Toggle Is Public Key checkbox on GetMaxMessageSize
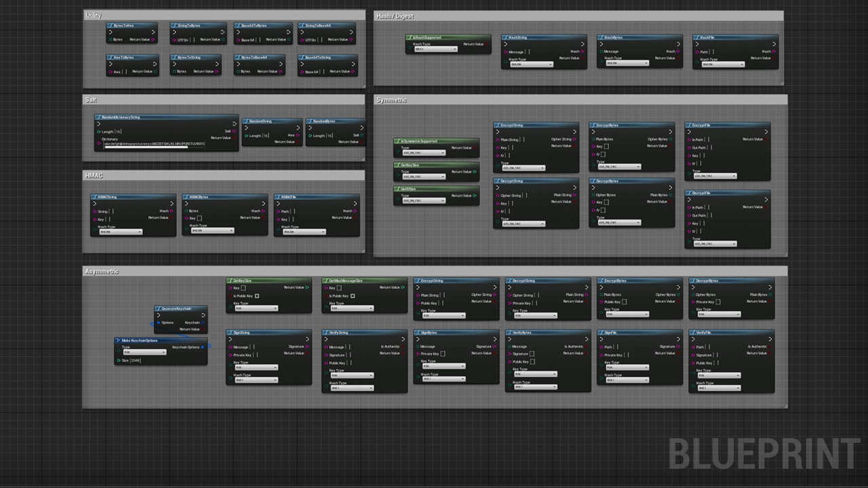This screenshot has width=868, height=488. click(x=353, y=296)
